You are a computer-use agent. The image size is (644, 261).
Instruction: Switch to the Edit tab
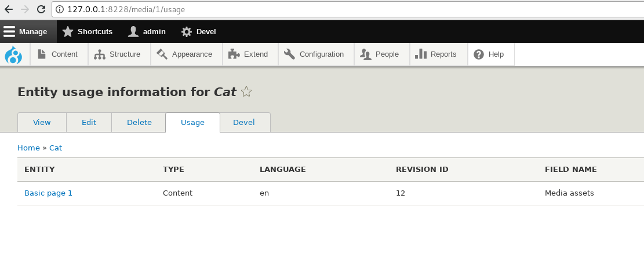click(89, 123)
